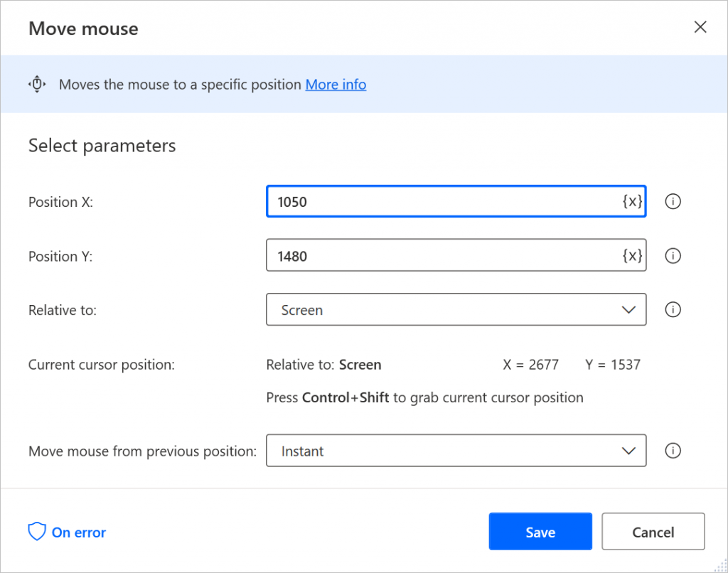Image resolution: width=728 pixels, height=573 pixels.
Task: Show info tooltip for Position Y
Action: pos(673,256)
